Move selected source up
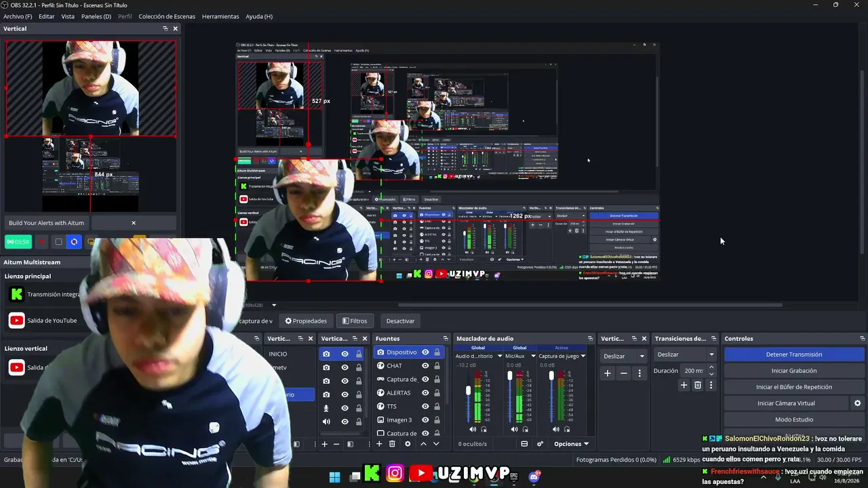The image size is (868, 488). click(x=424, y=444)
